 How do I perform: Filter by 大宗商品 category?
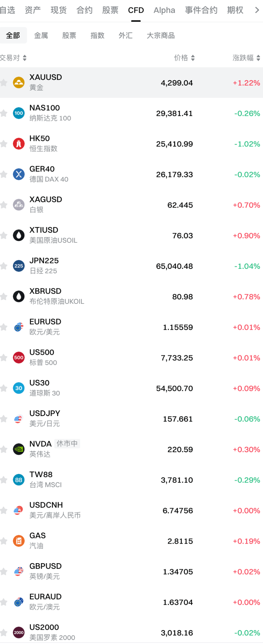coord(161,36)
